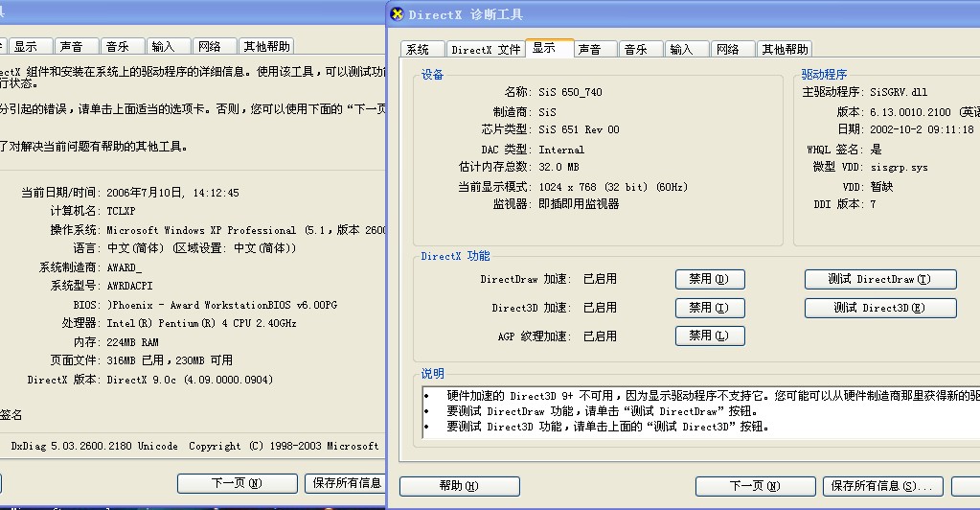The height and width of the screenshot is (510, 980).
Task: Disable AGP texture acceleration with 禁用(L)
Action: (x=710, y=336)
